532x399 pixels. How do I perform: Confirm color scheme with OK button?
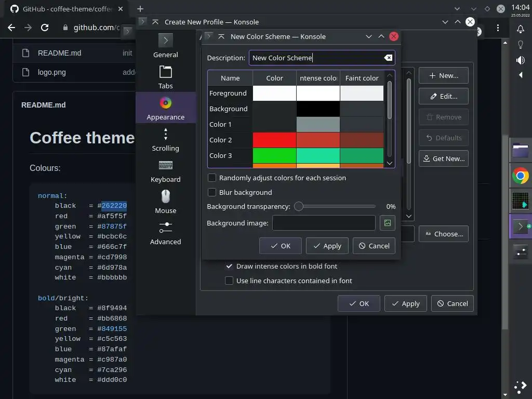pyautogui.click(x=280, y=246)
